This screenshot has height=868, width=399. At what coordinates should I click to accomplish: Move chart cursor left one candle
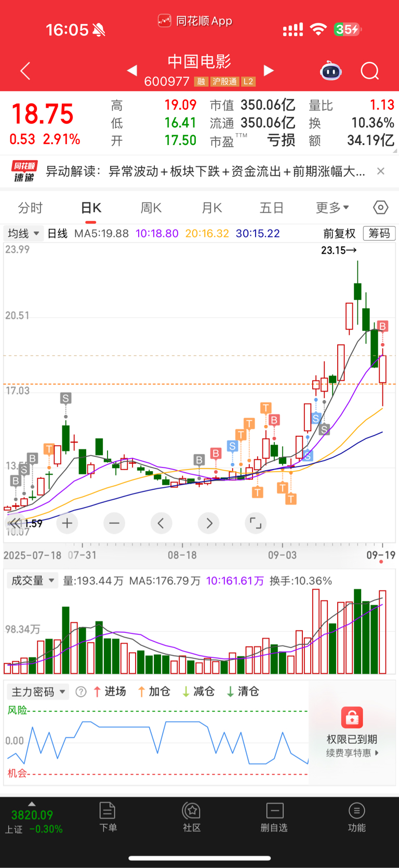(x=161, y=523)
